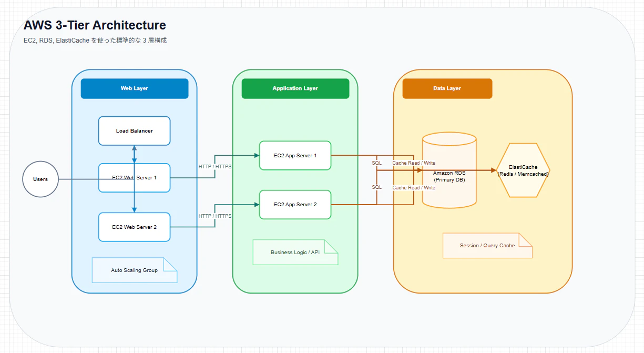Select the Users circle node
The image size is (644, 353).
[40, 179]
